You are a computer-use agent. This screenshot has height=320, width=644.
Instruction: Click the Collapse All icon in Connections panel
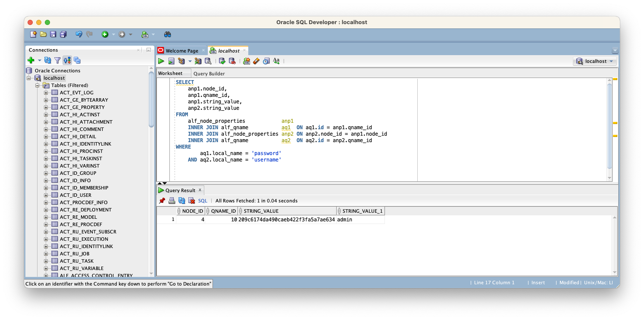(x=77, y=60)
